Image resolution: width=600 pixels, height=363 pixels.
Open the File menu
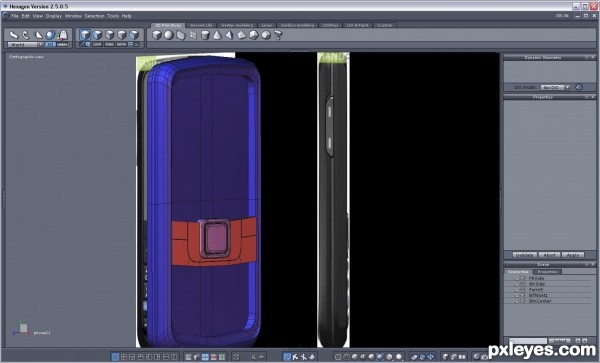[x=15, y=16]
